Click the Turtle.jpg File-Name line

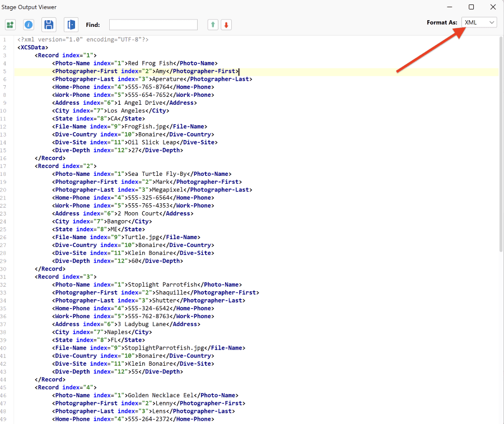[x=126, y=237]
